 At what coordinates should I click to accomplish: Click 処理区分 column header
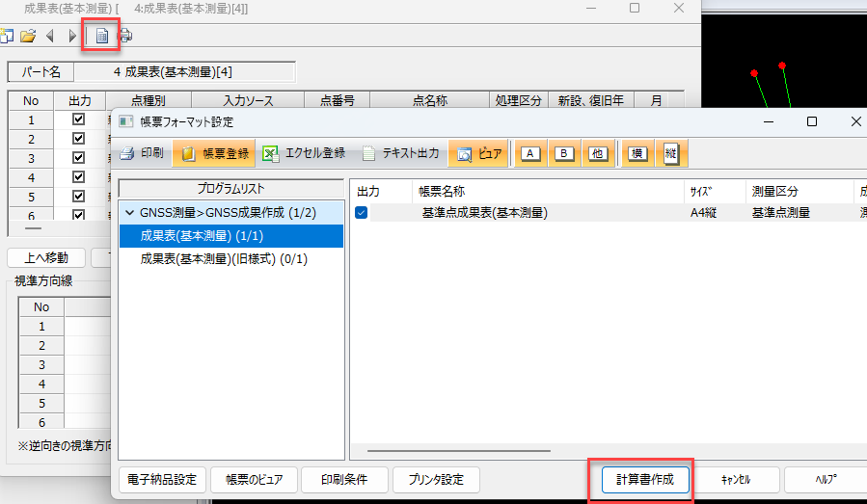(519, 100)
